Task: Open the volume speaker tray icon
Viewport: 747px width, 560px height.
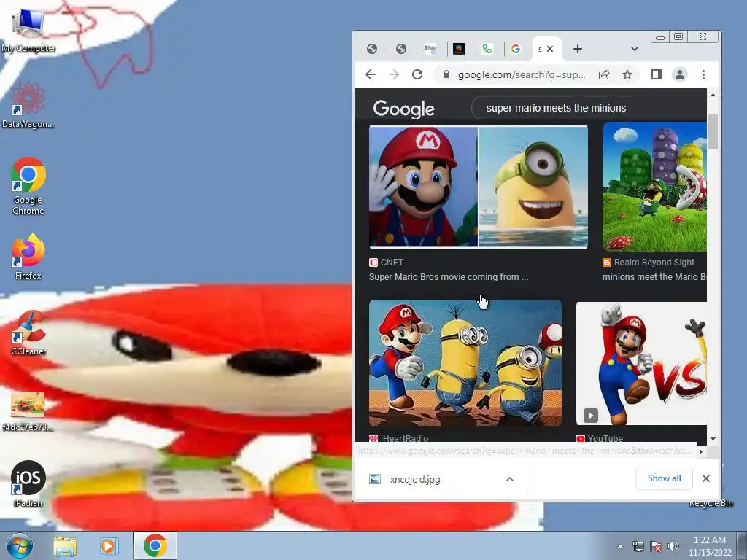Action: pos(673,546)
